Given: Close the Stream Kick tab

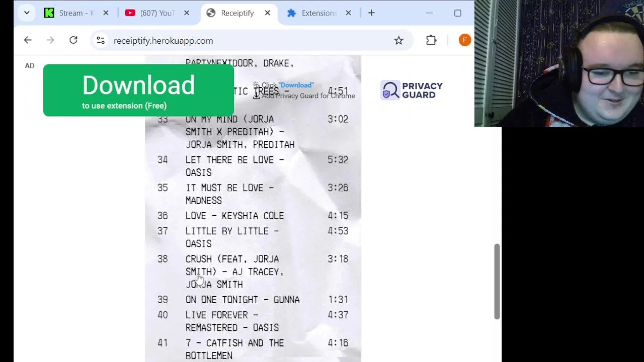Looking at the screenshot, I should (106, 13).
